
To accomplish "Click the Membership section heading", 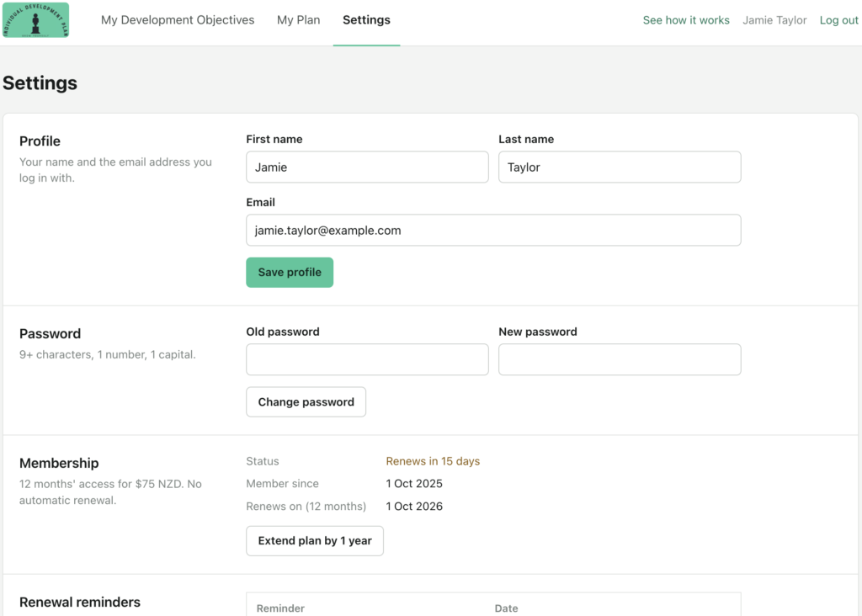I will pyautogui.click(x=59, y=463).
